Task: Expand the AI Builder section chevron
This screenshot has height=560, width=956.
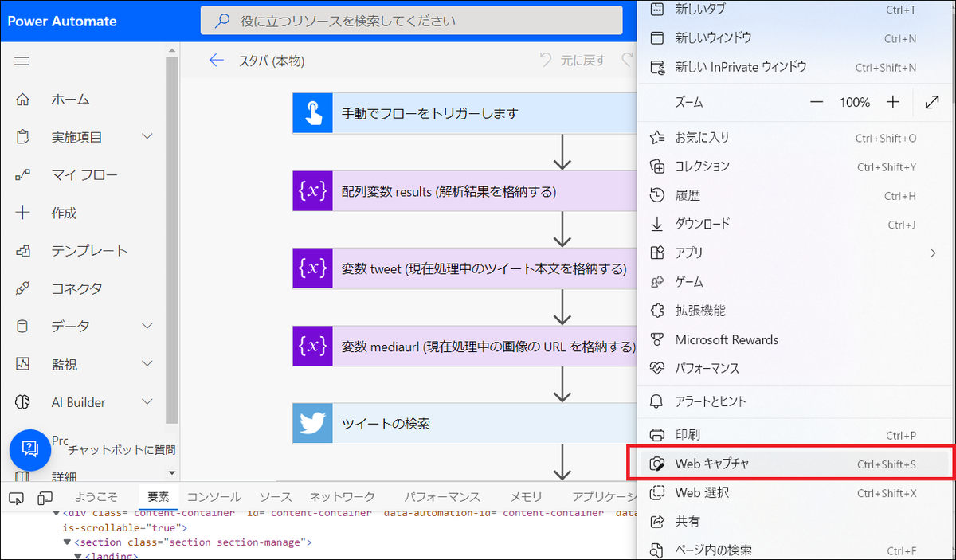Action: point(147,401)
